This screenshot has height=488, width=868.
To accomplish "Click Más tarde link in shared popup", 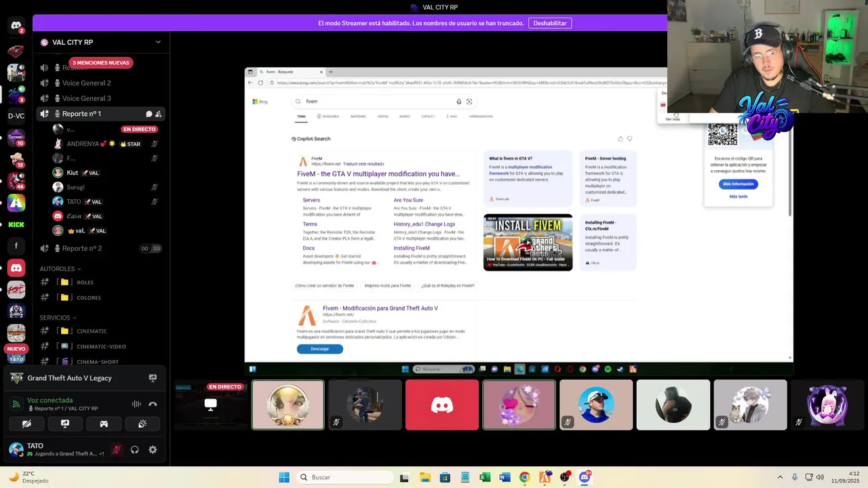I will (738, 197).
